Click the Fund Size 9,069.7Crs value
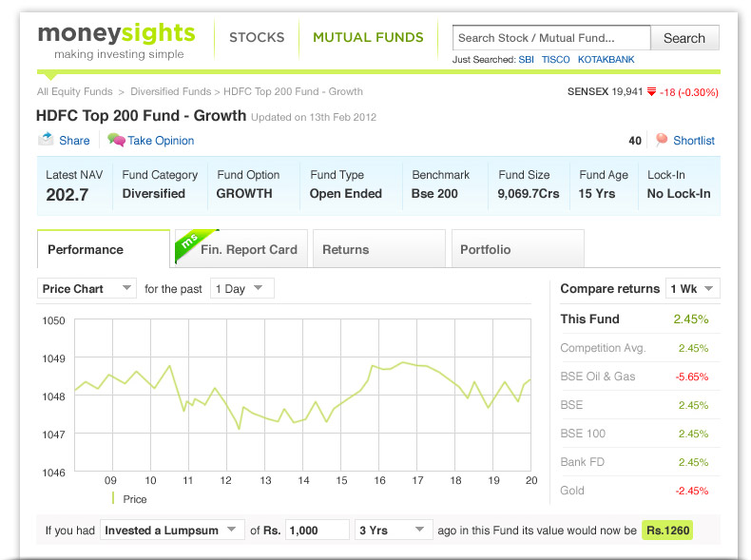751x560 pixels. [529, 194]
